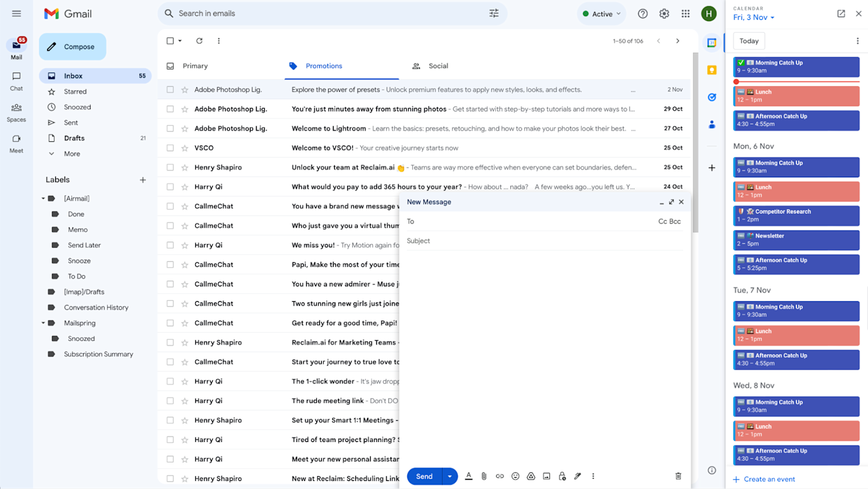Screen dimensions: 868x489
Task: Open the select-all dropdown arrow
Action: (x=180, y=41)
